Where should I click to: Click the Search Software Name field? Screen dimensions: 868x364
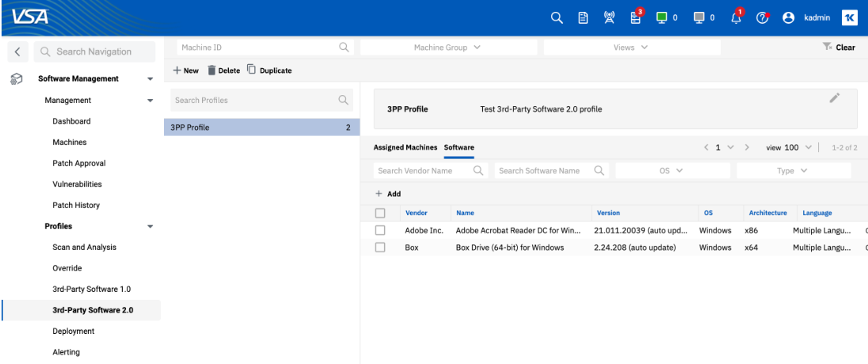(x=552, y=171)
